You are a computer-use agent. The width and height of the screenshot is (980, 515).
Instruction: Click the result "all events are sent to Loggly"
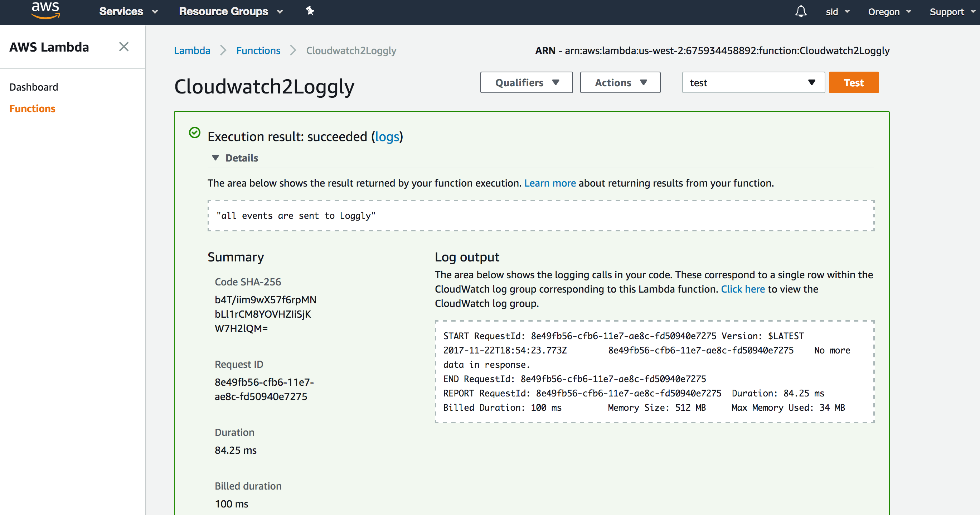tap(296, 216)
